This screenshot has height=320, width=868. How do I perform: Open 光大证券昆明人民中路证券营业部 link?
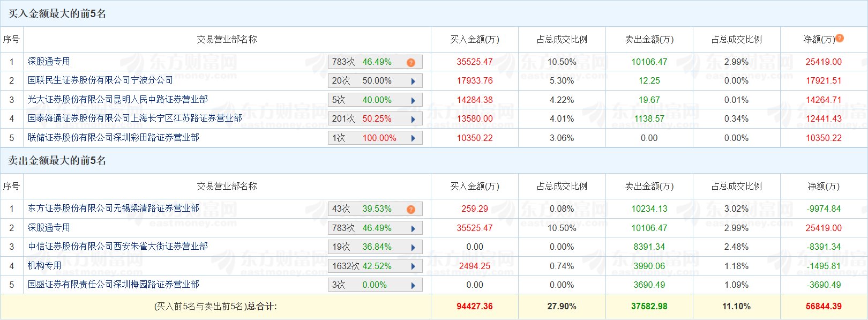pos(117,100)
